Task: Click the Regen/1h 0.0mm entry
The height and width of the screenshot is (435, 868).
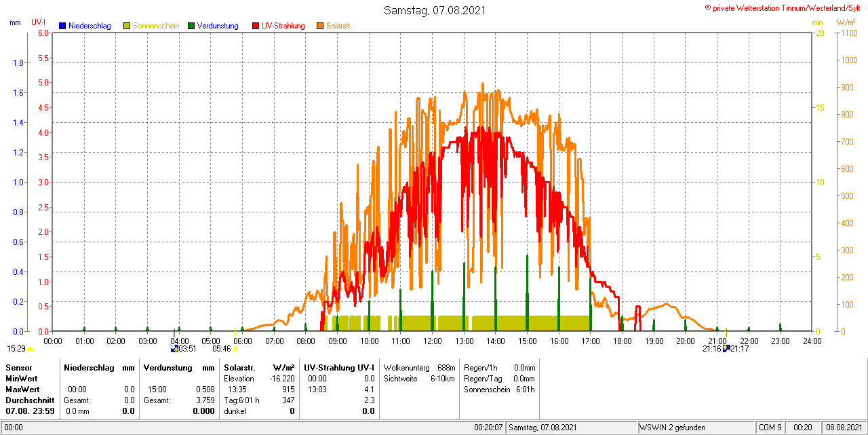Action: [x=499, y=367]
